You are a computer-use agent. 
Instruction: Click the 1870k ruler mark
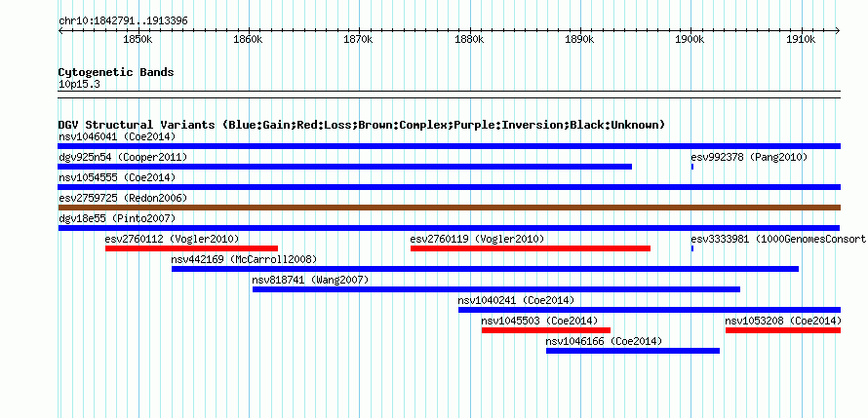[x=359, y=40]
